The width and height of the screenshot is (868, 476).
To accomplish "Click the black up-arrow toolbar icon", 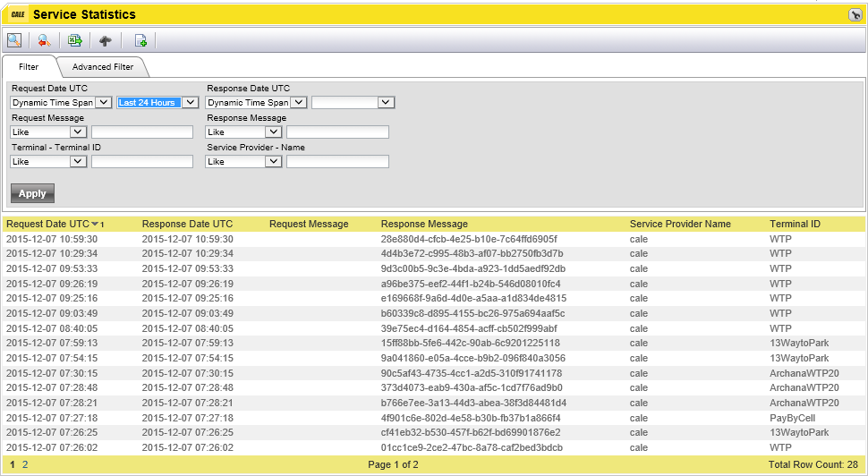I will click(106, 40).
